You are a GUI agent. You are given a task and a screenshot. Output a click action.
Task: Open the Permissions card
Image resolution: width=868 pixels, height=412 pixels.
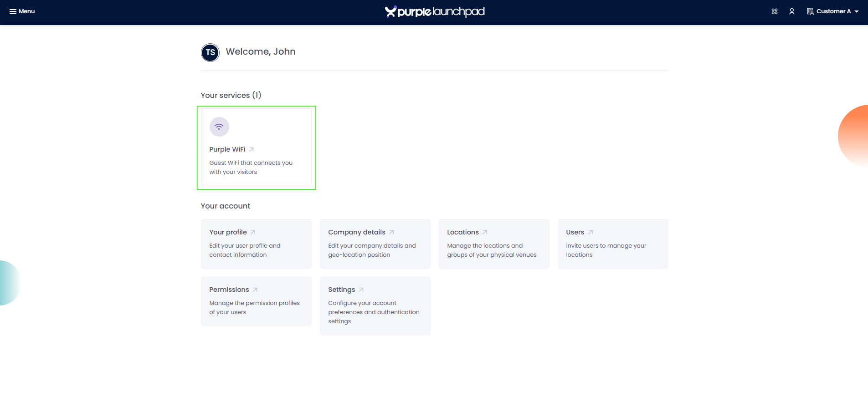point(256,301)
